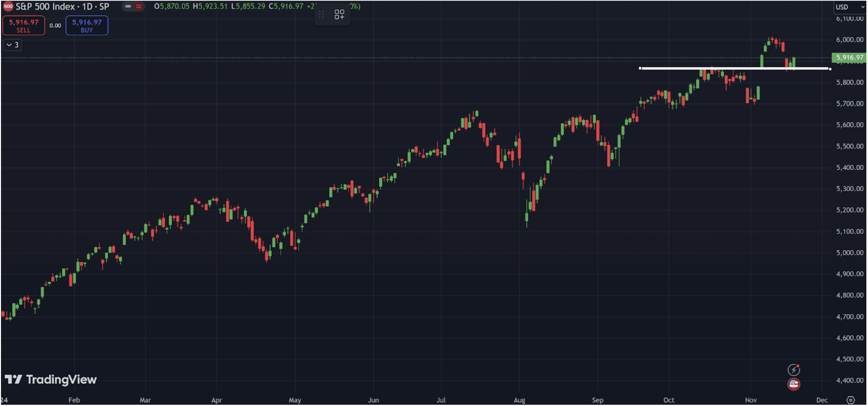
Task: Click the US flag economic event marker
Action: tap(793, 384)
